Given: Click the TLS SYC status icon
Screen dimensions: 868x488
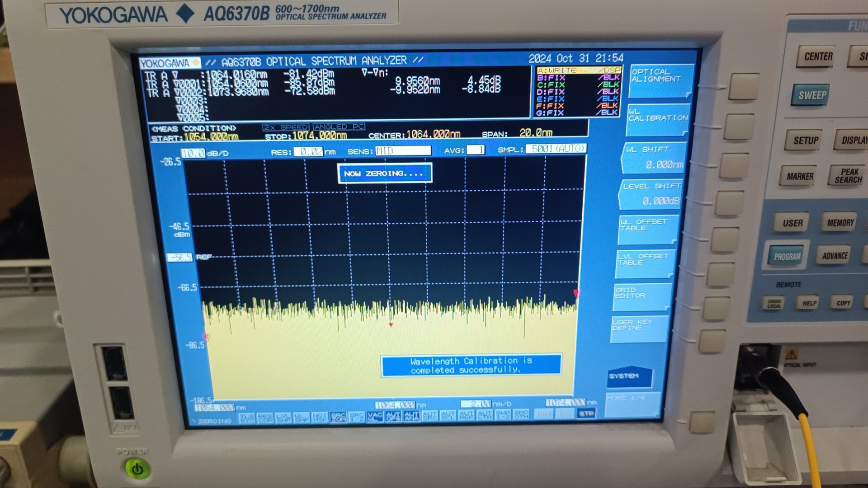Looking at the screenshot, I should pyautogui.click(x=247, y=418).
